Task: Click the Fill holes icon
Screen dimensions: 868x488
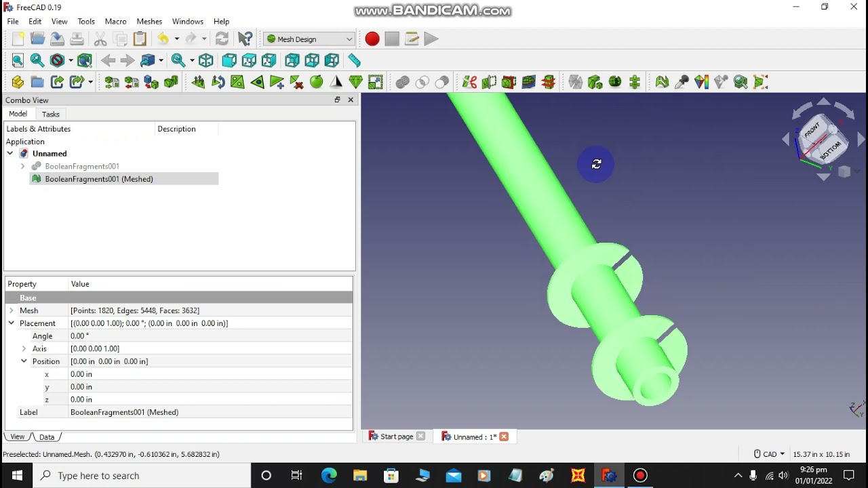Action: 237,82
